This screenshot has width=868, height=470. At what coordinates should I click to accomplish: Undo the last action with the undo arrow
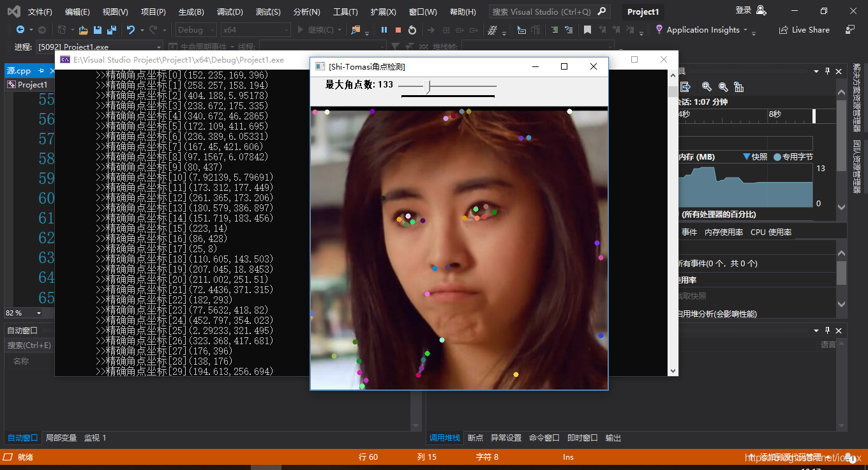[131, 30]
